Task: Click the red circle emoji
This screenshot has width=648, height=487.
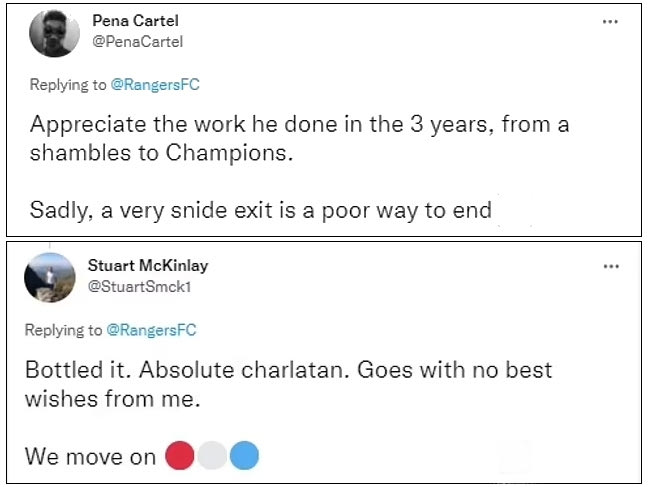Action: [181, 456]
